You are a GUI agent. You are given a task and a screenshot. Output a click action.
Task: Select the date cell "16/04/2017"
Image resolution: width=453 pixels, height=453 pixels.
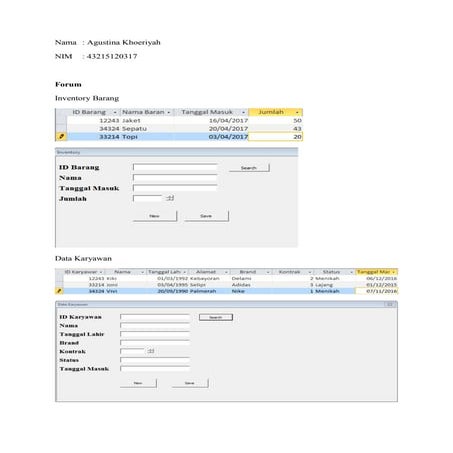tap(211, 120)
